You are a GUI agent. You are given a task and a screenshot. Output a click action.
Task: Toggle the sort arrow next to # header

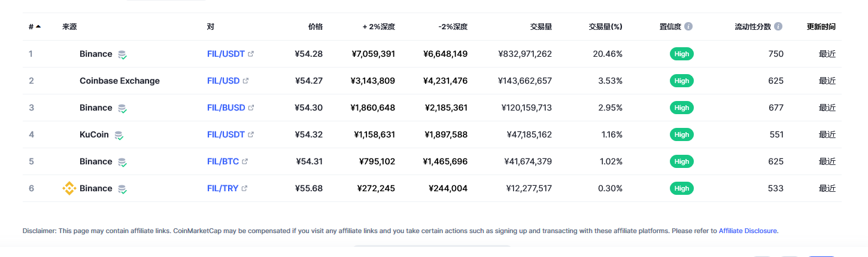point(38,26)
